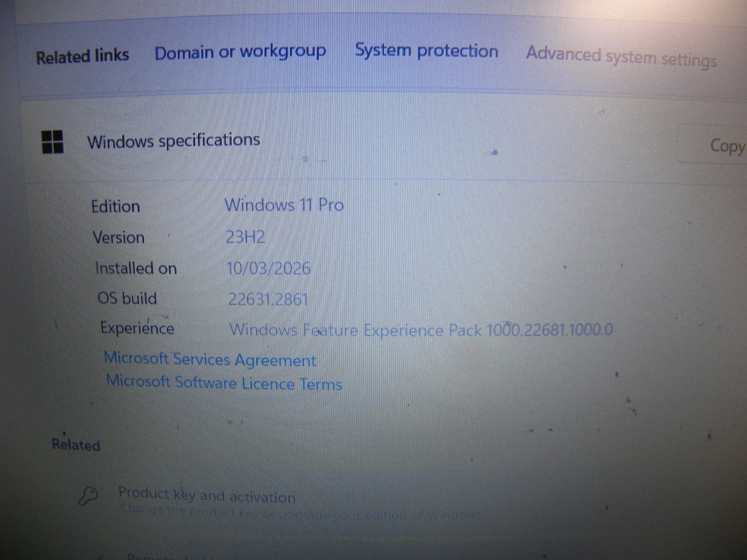Select the Edition value Windows 11 Pro
Image resolution: width=747 pixels, height=560 pixels.
pyautogui.click(x=284, y=205)
